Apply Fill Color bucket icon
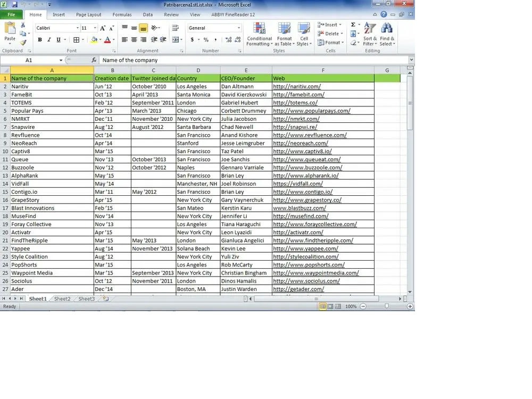532x399 pixels. click(x=94, y=40)
